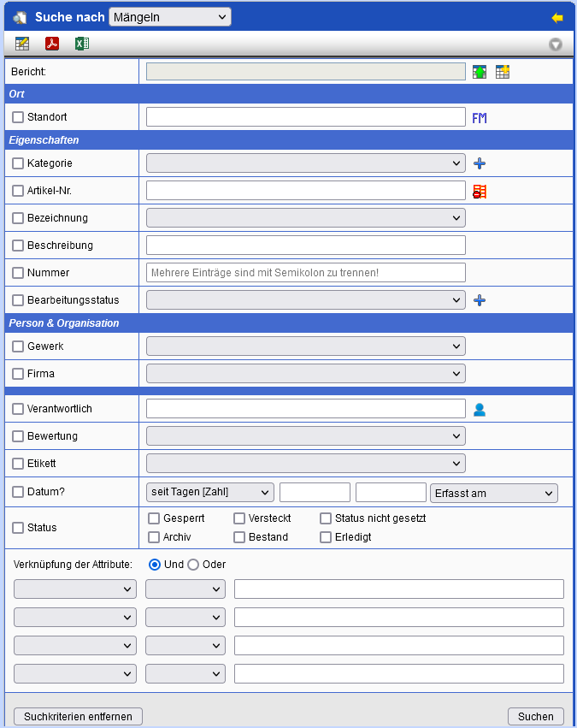
Task: Click the FM icon beside Standort field
Action: [480, 117]
